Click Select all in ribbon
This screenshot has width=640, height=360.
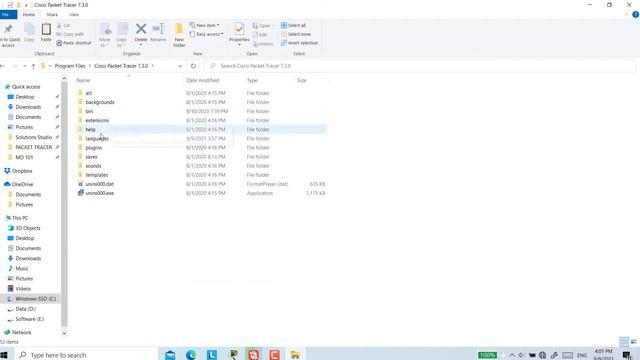293,25
